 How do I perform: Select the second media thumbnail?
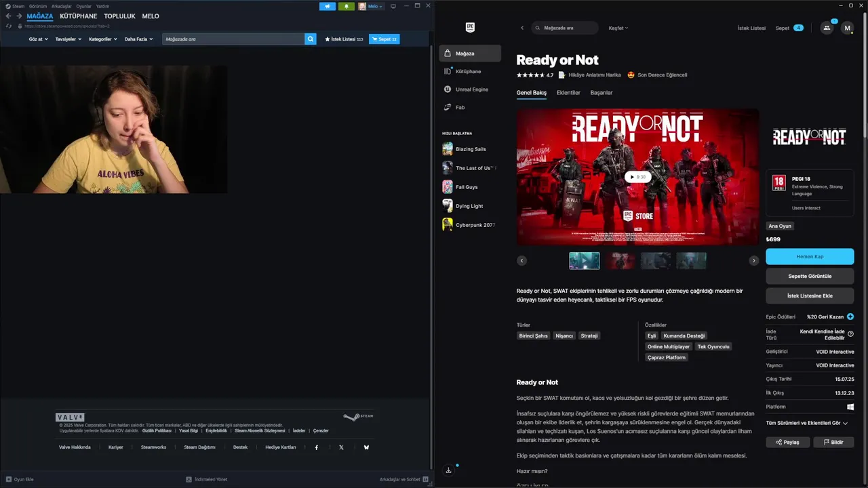pos(620,260)
